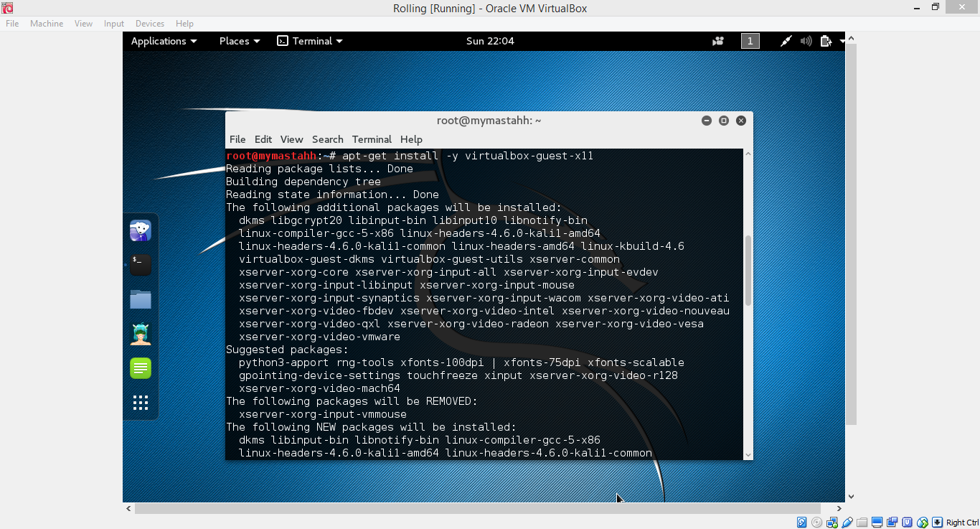Open the green notes app in the dock

(141, 368)
